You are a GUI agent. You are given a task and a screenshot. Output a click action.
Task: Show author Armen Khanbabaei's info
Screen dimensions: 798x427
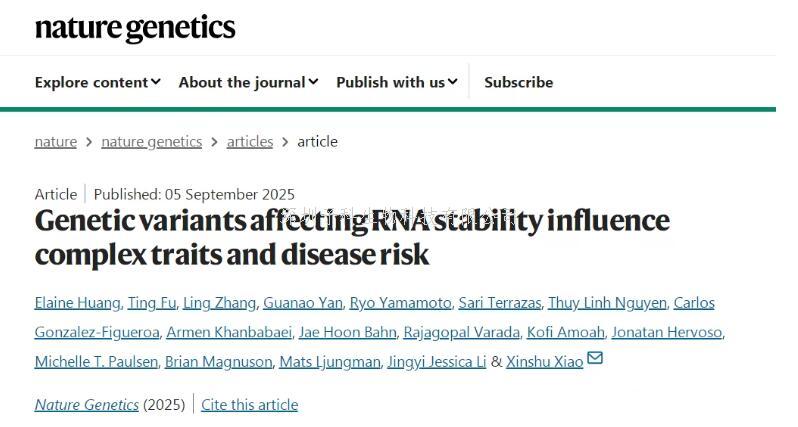point(229,332)
